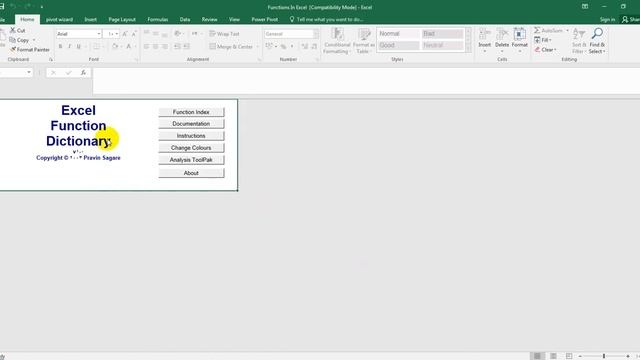Image resolution: width=640 pixels, height=360 pixels.
Task: Click Merge & Center
Action: [231, 47]
